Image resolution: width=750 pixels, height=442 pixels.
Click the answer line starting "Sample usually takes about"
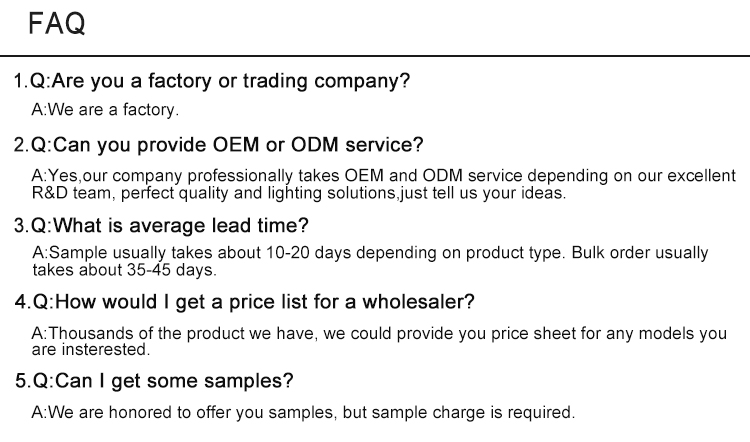click(370, 253)
